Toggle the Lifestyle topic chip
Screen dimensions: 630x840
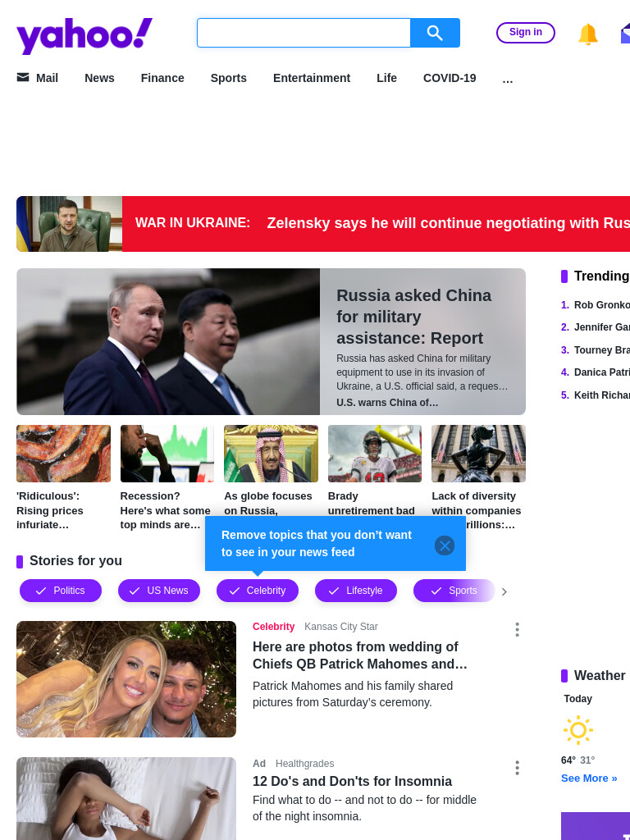point(356,591)
